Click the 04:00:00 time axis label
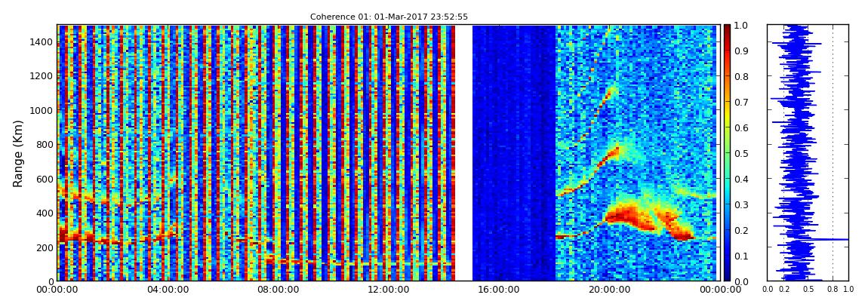Screen dimensions: 868x307 click(x=167, y=290)
